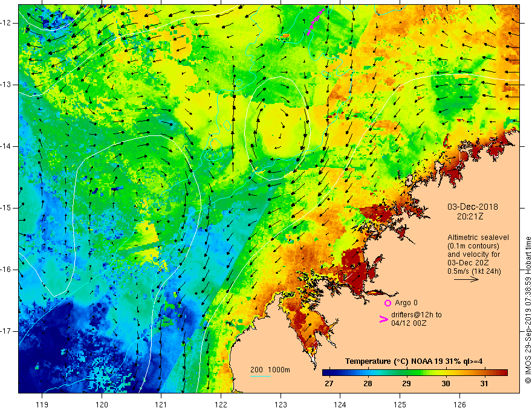Click the color bar label 31

[484, 384]
